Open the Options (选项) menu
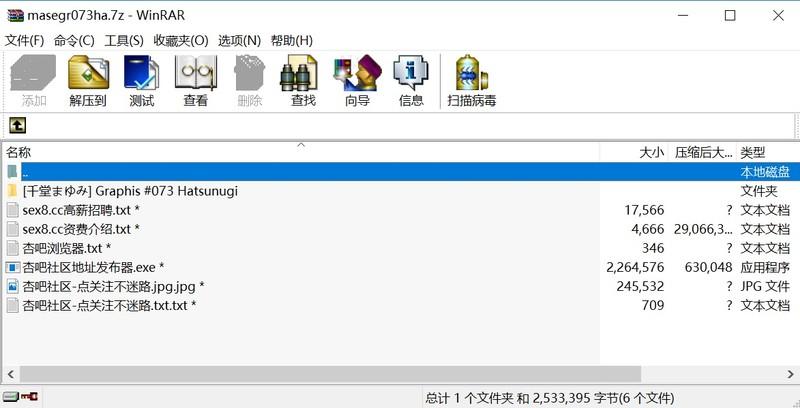This screenshot has width=800, height=408. point(239,40)
